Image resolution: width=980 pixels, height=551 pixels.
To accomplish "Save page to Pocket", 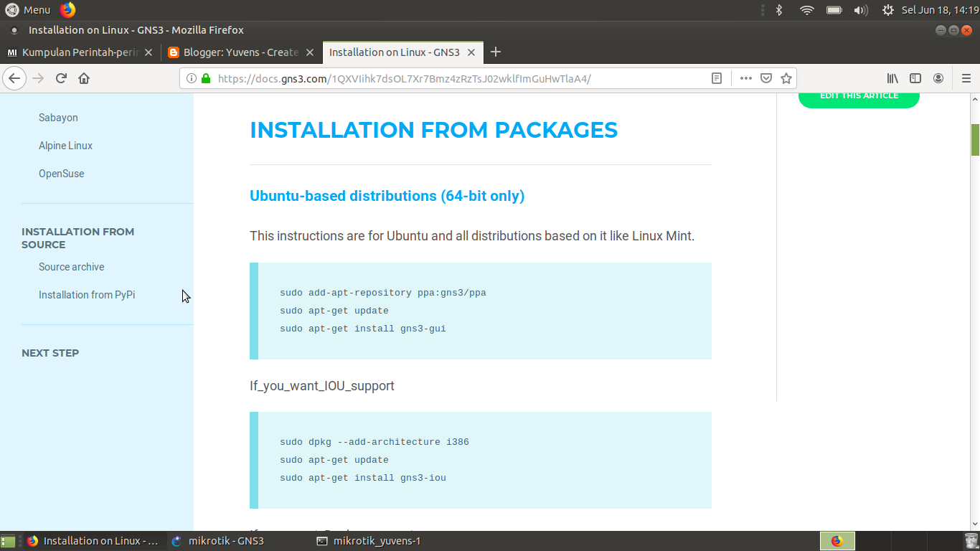I will (x=766, y=78).
